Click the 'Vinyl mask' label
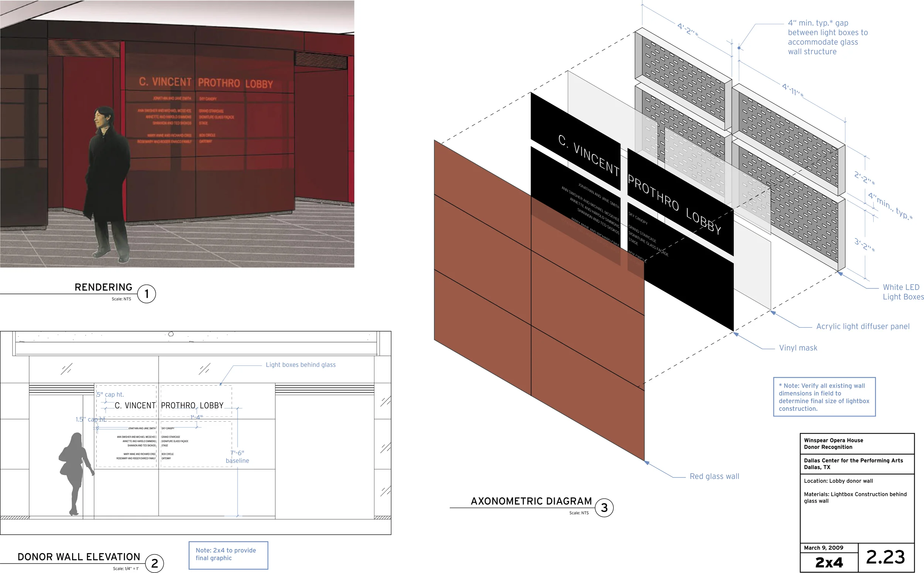Screen dimensions: 924x573 tap(798, 348)
